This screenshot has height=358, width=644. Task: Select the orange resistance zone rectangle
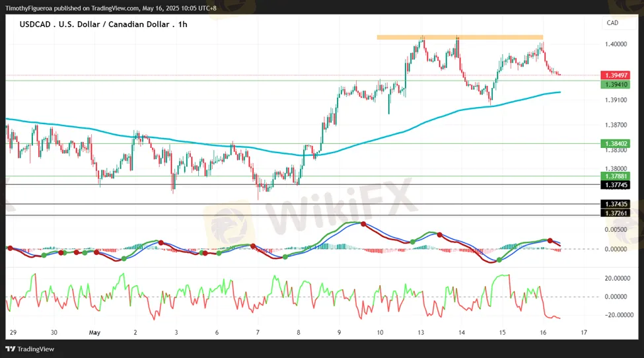pyautogui.click(x=460, y=37)
